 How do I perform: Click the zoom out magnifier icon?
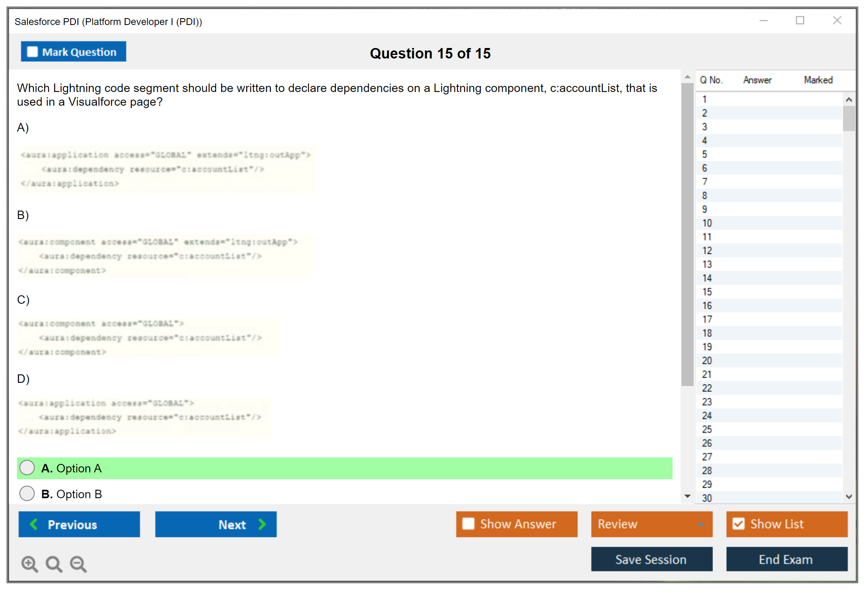[78, 564]
